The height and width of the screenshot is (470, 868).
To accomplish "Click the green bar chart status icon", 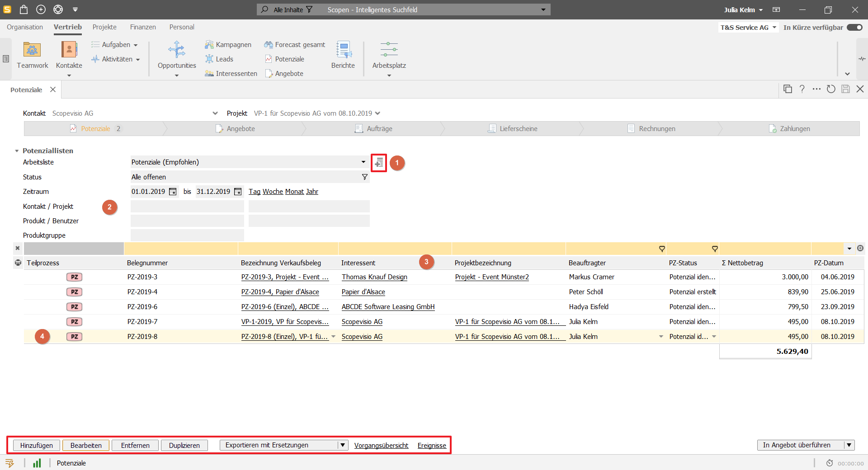I will pyautogui.click(x=37, y=463).
